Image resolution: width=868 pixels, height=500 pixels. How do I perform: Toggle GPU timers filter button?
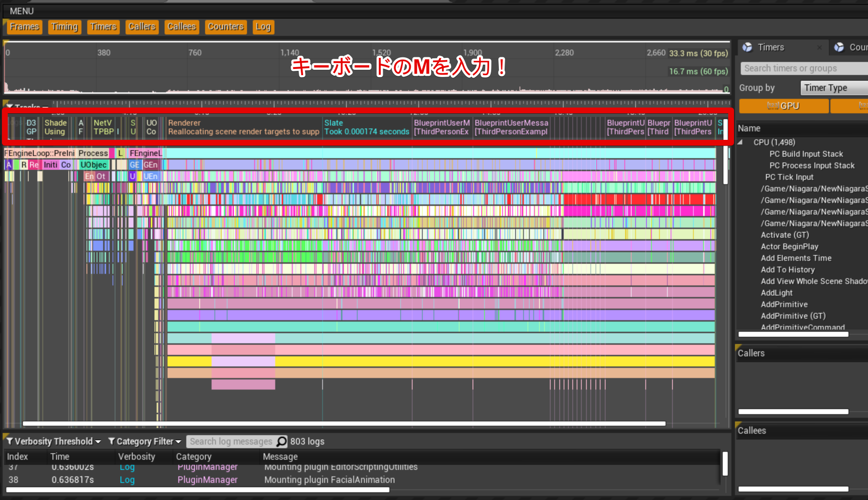[784, 106]
